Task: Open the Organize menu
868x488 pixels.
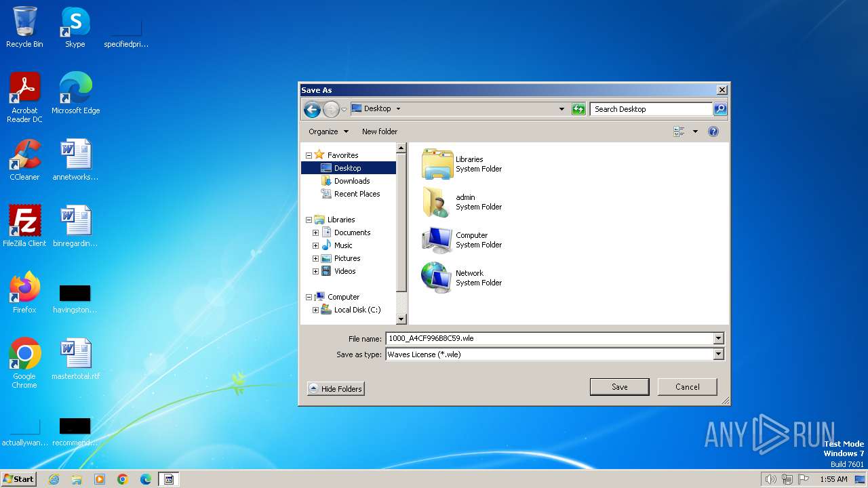Action: [x=328, y=131]
